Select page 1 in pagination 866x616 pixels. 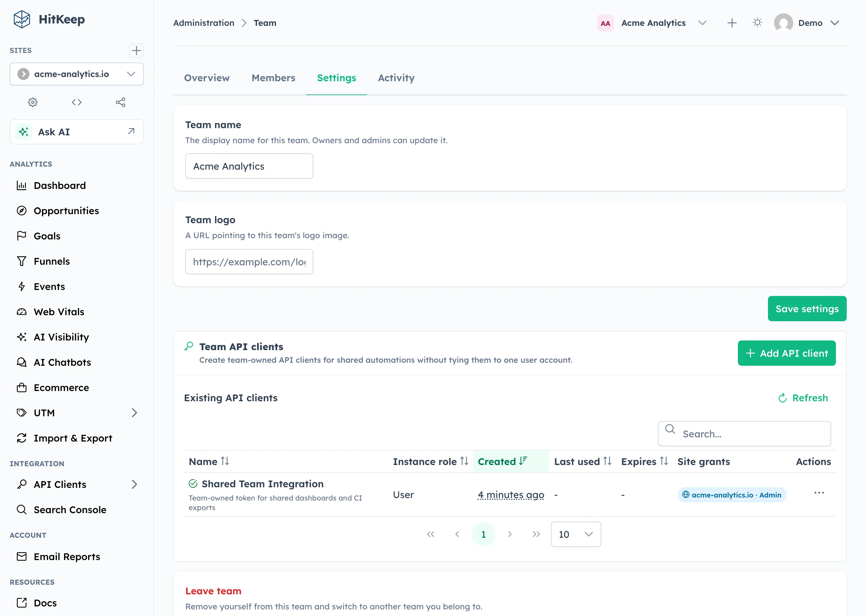pos(484,534)
